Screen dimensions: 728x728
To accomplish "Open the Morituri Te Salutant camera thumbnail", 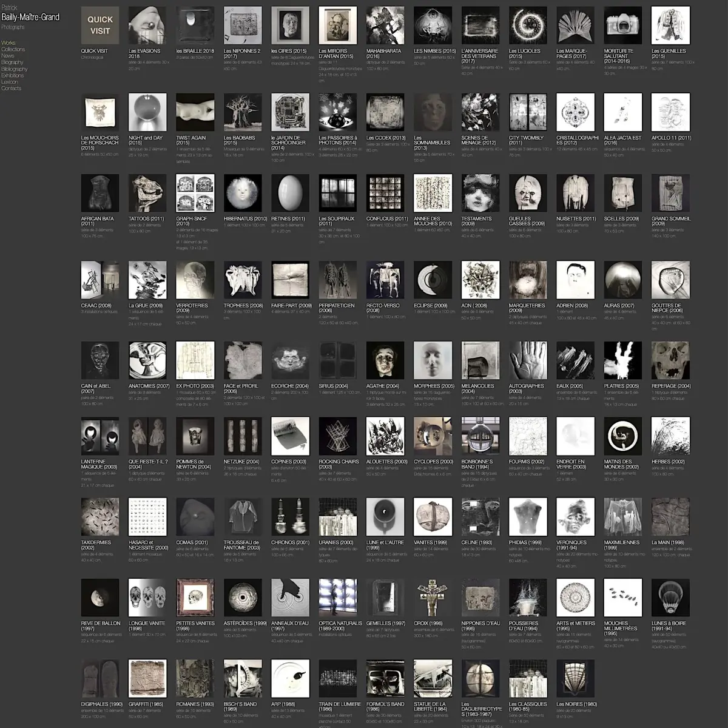I will [x=623, y=25].
